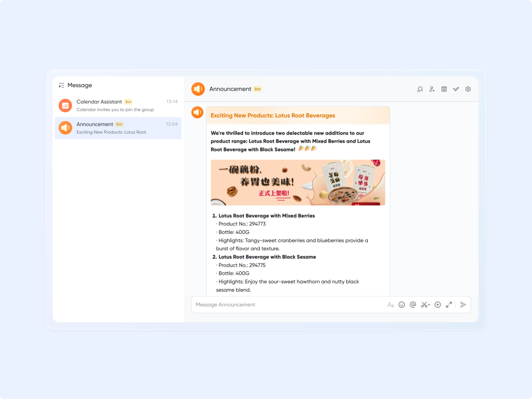Screen dimensions: 532x399
Task: Expand the screenshot options caret
Action: tap(429, 305)
